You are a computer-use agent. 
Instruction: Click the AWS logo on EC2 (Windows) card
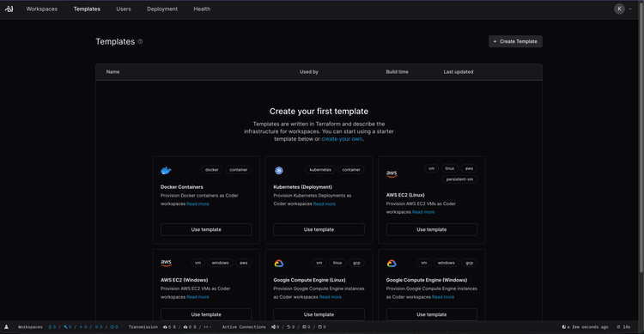click(x=166, y=263)
